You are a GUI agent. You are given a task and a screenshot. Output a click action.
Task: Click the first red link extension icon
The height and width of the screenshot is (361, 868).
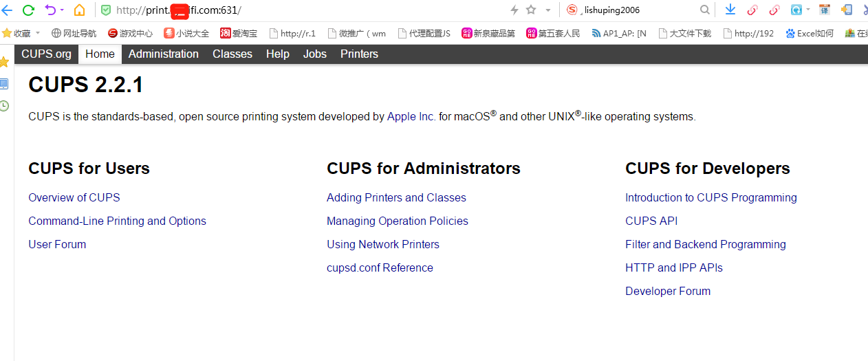click(752, 10)
